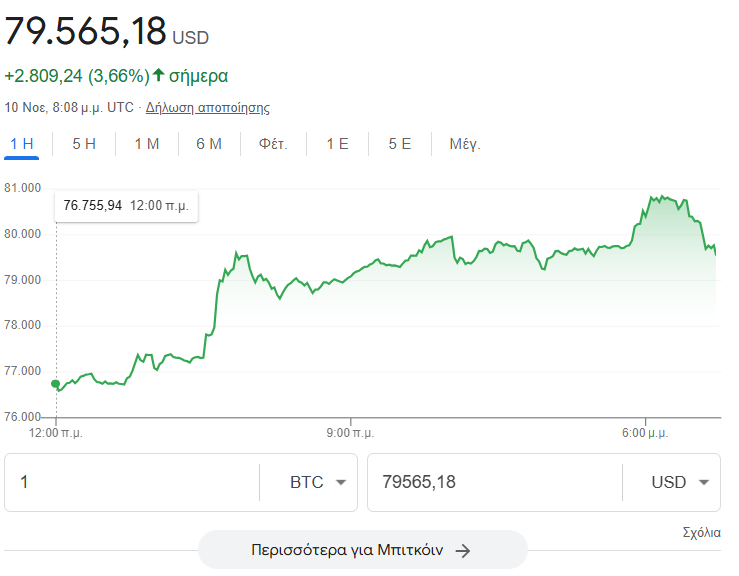Open the Σχόλια feedback link

pos(701,533)
